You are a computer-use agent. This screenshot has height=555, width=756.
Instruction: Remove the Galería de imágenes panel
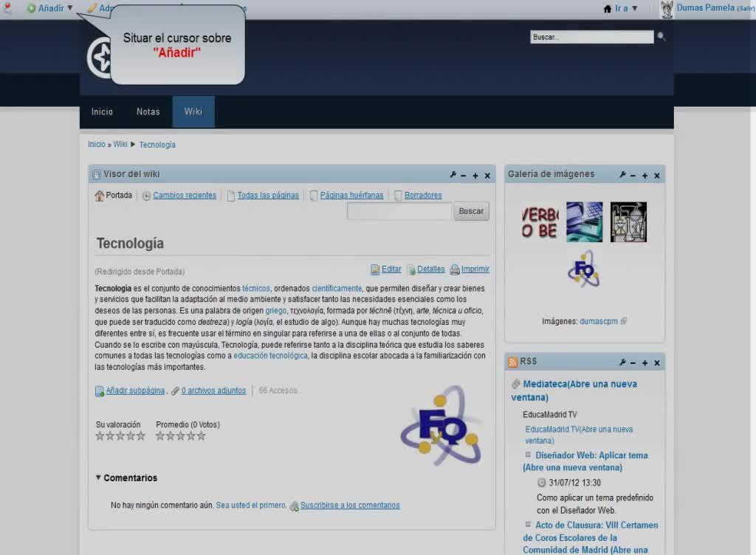tap(656, 176)
